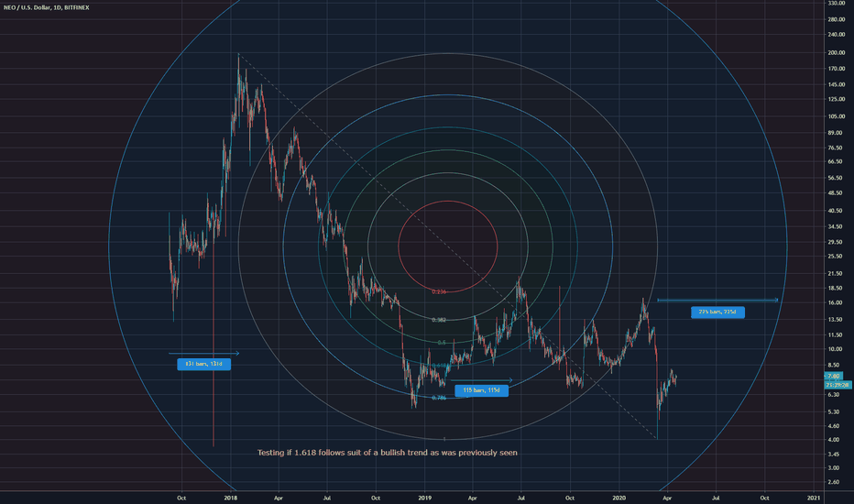Click the 2.60 label on the price axis
854x504 pixels.
tap(834, 482)
